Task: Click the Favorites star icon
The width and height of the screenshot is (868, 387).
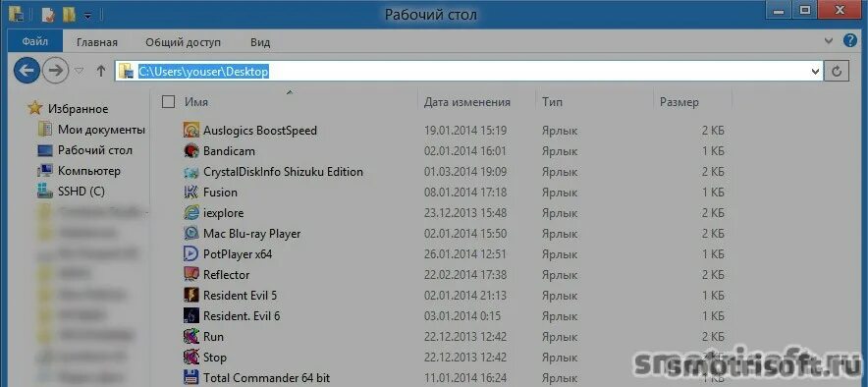Action: click(x=35, y=108)
